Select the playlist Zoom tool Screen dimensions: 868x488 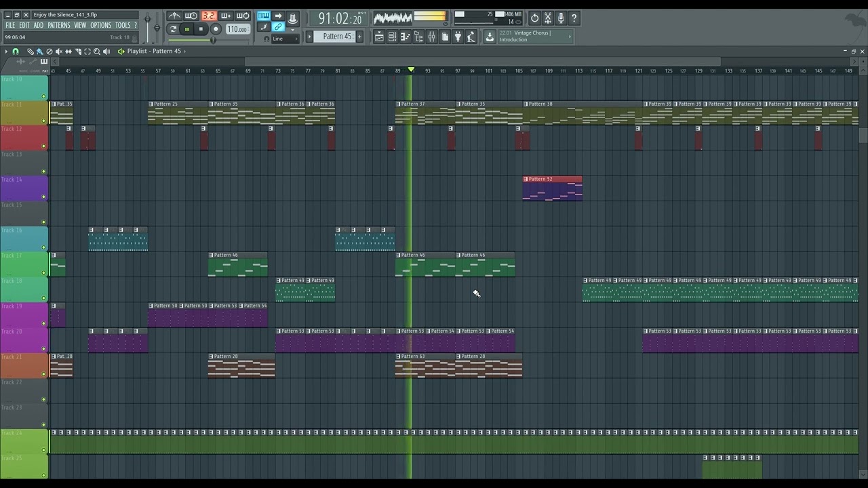tap(97, 52)
